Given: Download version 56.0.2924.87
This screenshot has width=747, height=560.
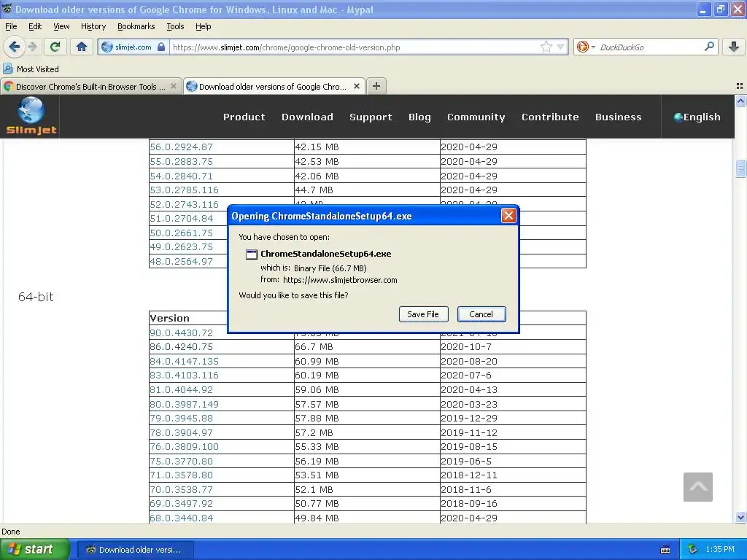Looking at the screenshot, I should 181,147.
